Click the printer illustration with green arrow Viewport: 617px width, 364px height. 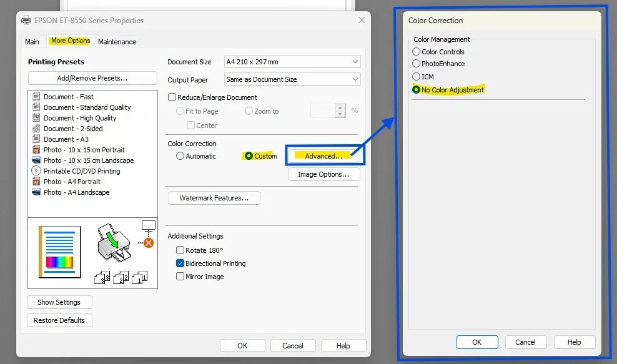(114, 243)
